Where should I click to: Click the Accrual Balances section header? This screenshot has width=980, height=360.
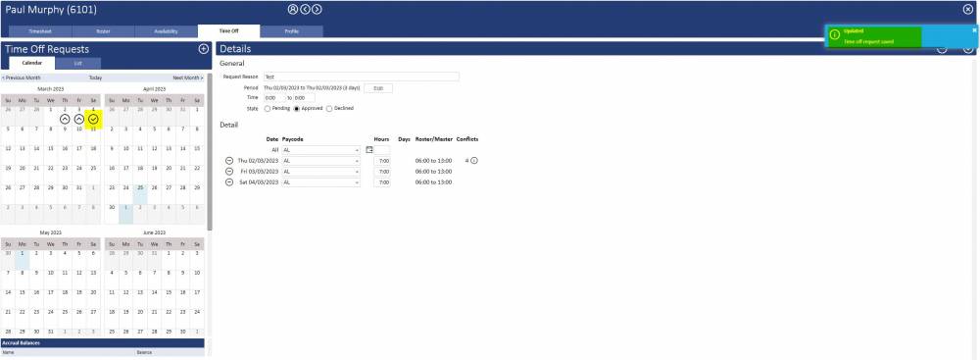pos(103,343)
